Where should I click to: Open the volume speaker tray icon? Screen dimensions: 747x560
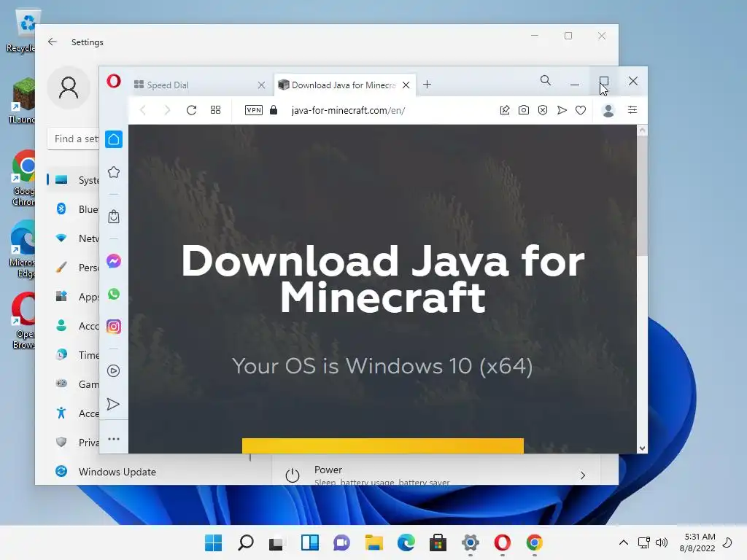[x=661, y=542]
